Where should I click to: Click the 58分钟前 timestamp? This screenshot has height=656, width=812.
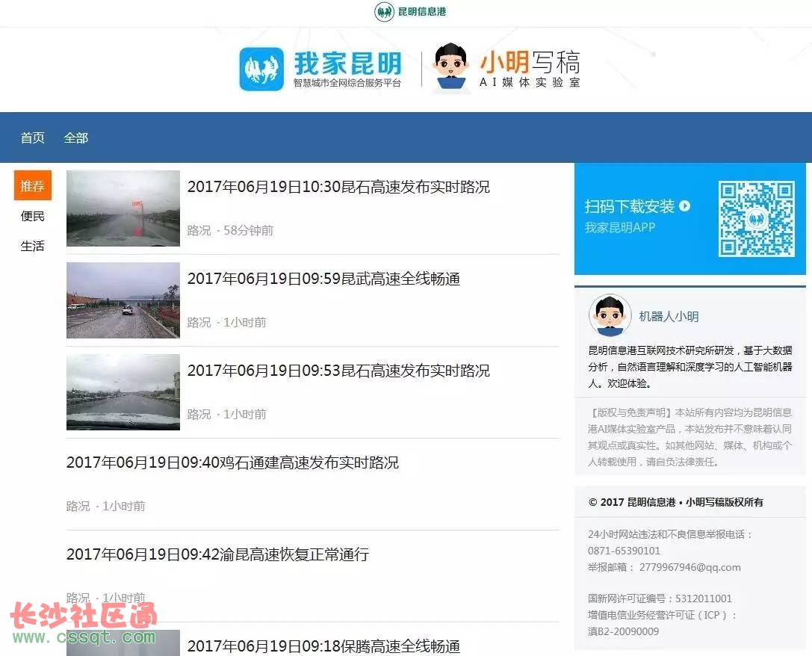[x=248, y=230]
